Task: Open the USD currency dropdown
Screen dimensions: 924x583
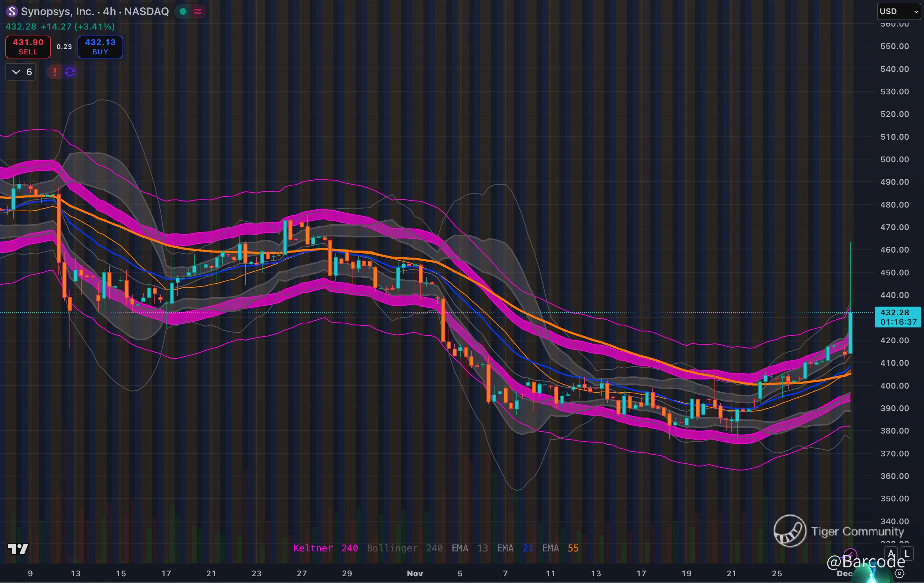Action: 899,11
